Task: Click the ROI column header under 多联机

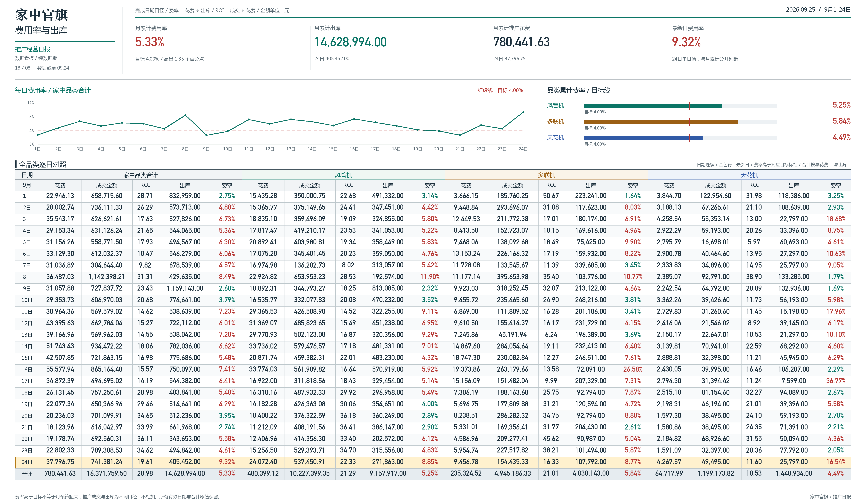Action: pyautogui.click(x=551, y=185)
